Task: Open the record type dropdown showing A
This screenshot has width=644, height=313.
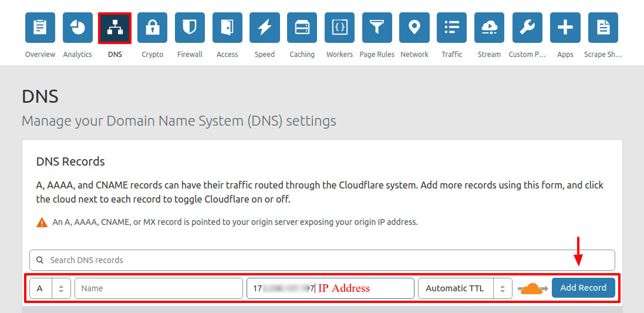Action: click(x=50, y=288)
